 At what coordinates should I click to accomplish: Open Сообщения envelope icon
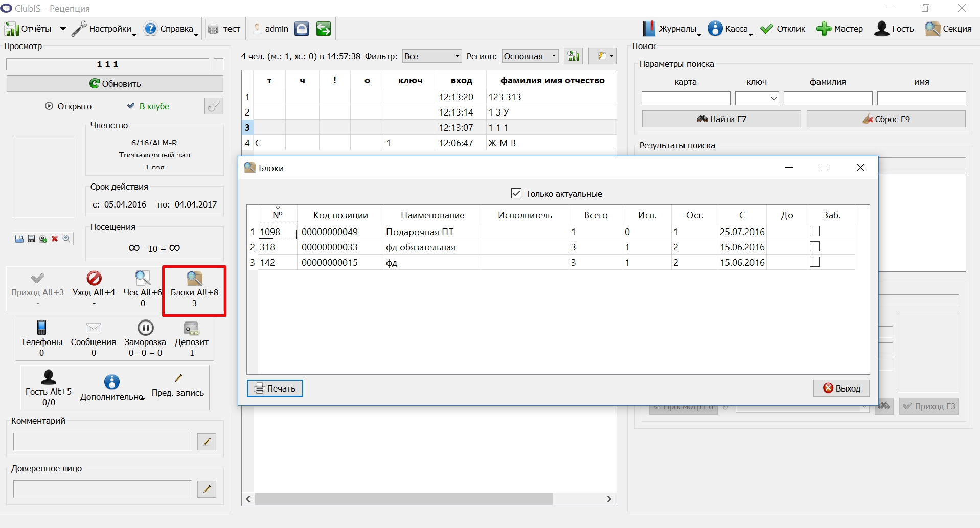pyautogui.click(x=94, y=328)
